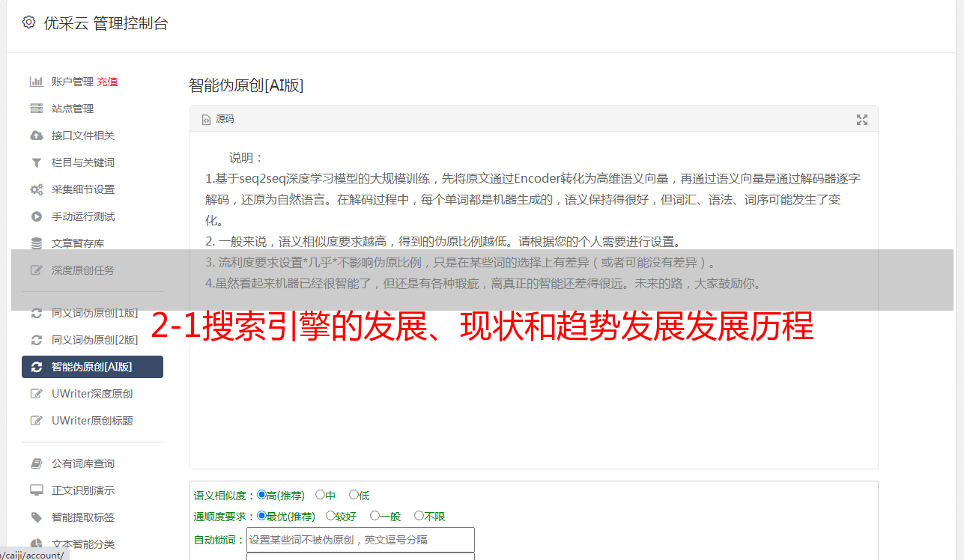Select 较好 for 通顺度要求
The image size is (964, 560).
330,516
